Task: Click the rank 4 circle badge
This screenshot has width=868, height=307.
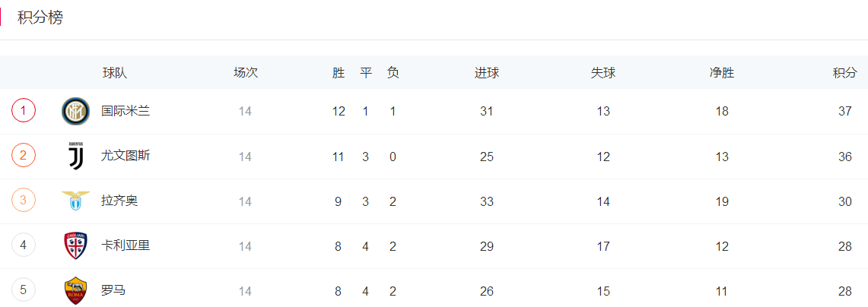Action: tap(24, 245)
